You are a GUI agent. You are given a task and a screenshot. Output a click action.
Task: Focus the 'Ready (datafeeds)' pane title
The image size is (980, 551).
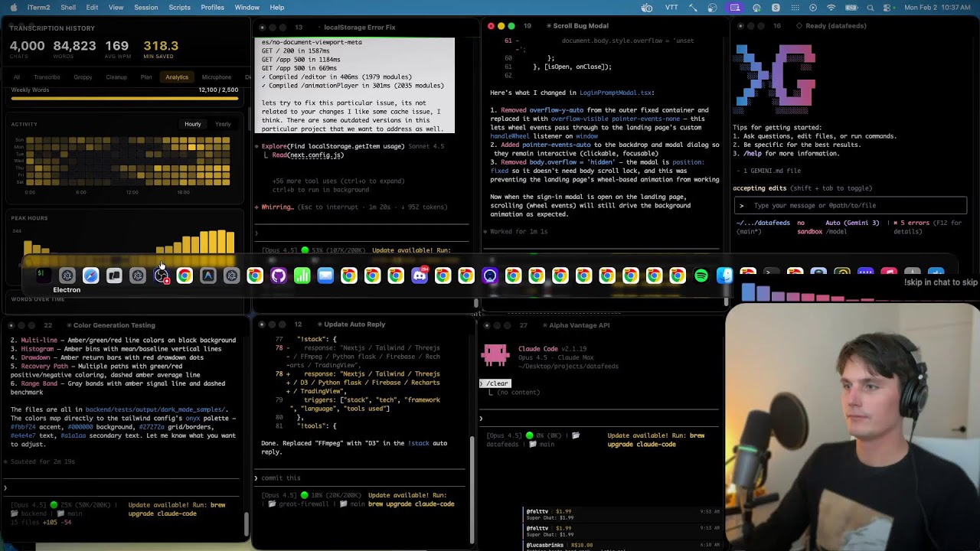[x=835, y=26]
